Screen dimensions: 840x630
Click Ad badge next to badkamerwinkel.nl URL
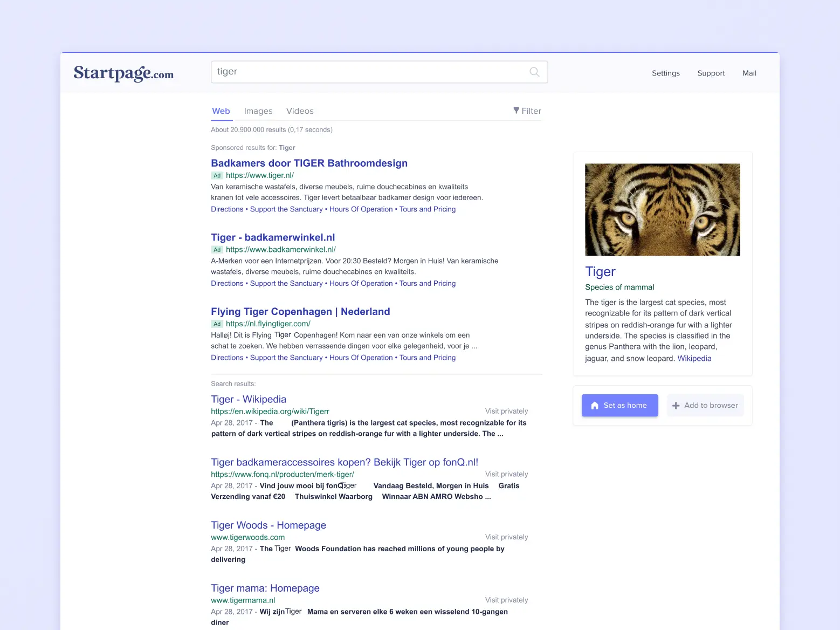coord(217,250)
